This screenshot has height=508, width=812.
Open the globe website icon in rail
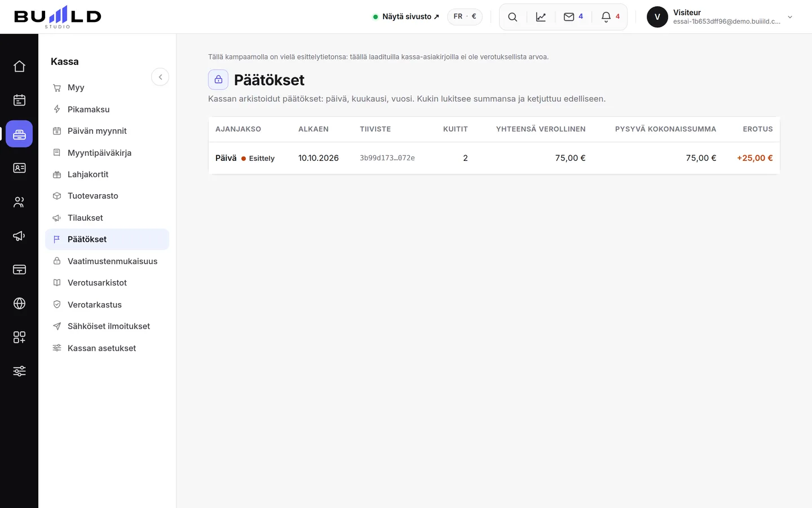tap(19, 303)
